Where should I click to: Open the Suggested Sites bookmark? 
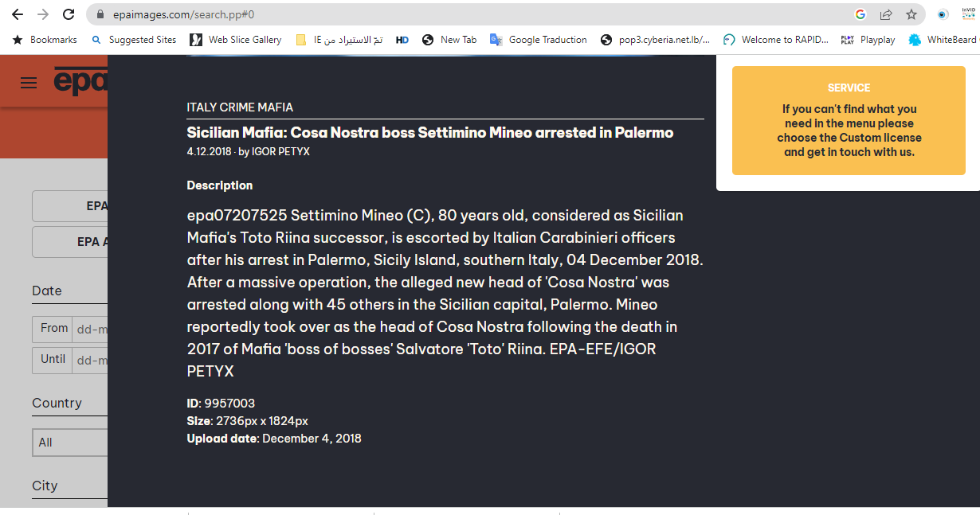click(134, 40)
